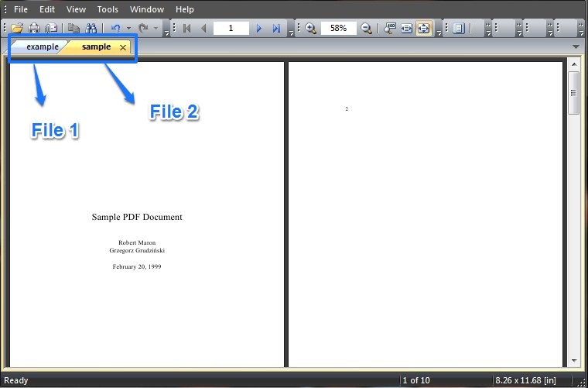This screenshot has width=588, height=388.
Task: Click the Fit Width icon
Action: [406, 28]
